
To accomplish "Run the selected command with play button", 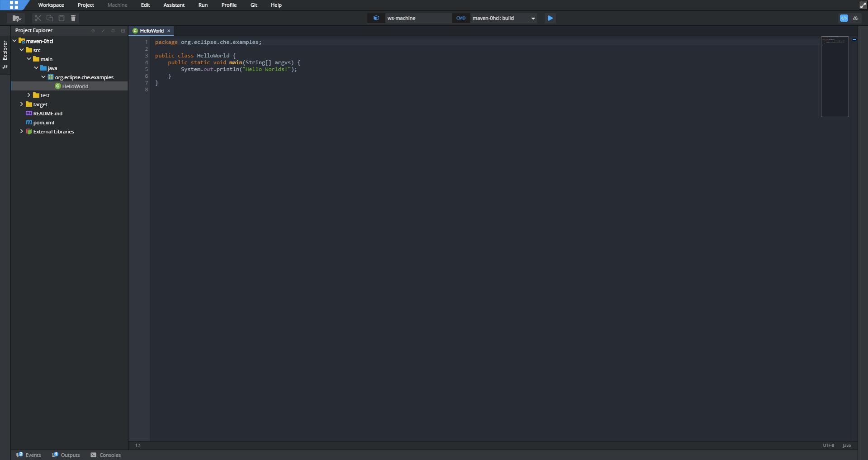I will 550,18.
